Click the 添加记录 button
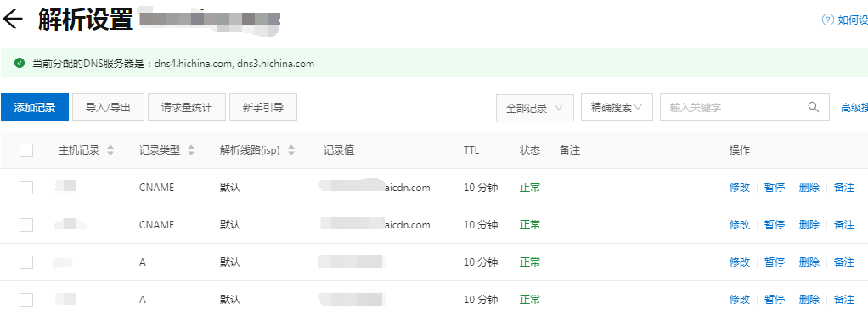The image size is (868, 321). click(35, 107)
